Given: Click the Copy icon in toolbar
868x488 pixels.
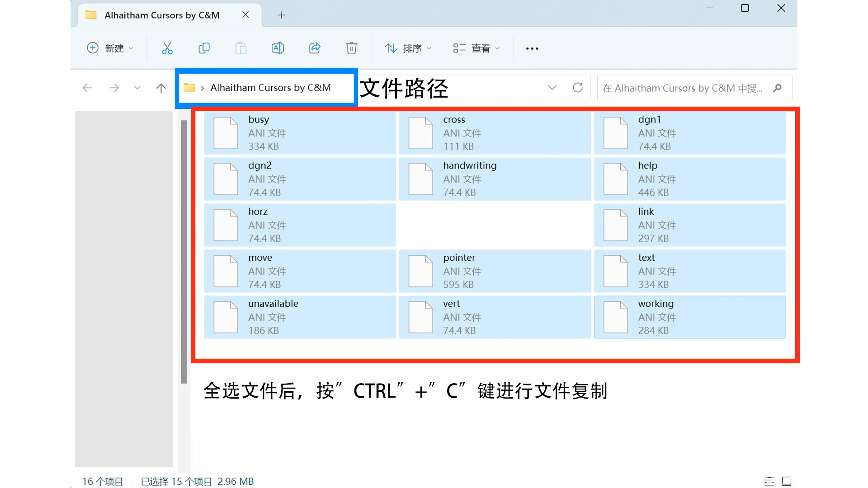Looking at the screenshot, I should [204, 48].
